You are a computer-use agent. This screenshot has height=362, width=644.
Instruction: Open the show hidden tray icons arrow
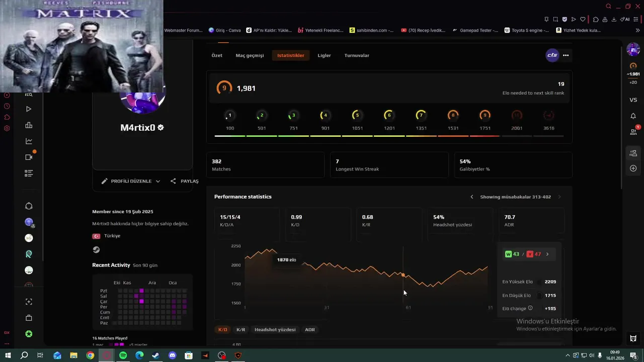point(568,355)
